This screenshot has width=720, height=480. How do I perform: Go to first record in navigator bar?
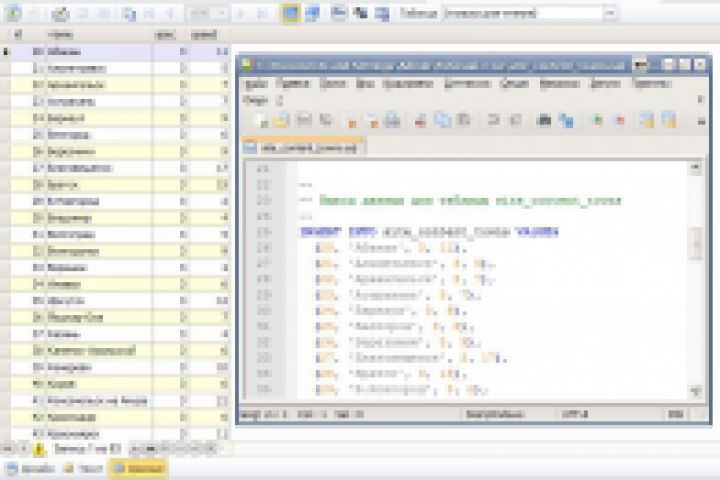pyautogui.click(x=7, y=449)
